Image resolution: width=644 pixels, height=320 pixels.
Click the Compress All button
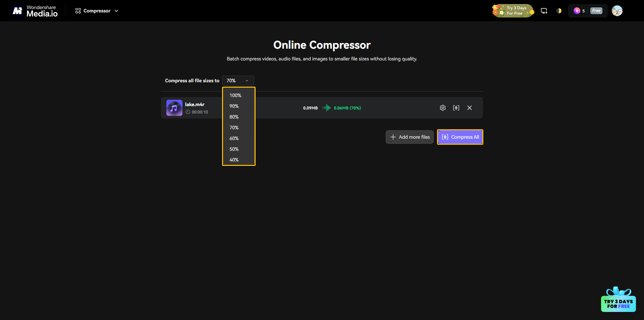tap(460, 137)
